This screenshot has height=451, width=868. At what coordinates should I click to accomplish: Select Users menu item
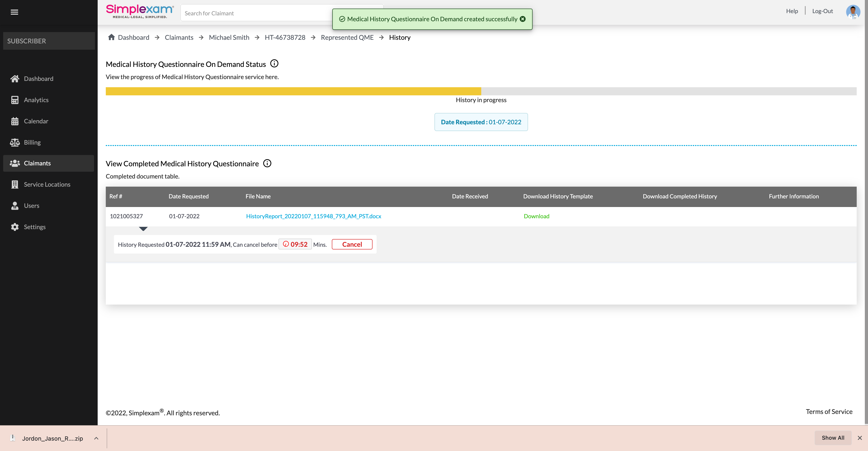click(x=31, y=206)
